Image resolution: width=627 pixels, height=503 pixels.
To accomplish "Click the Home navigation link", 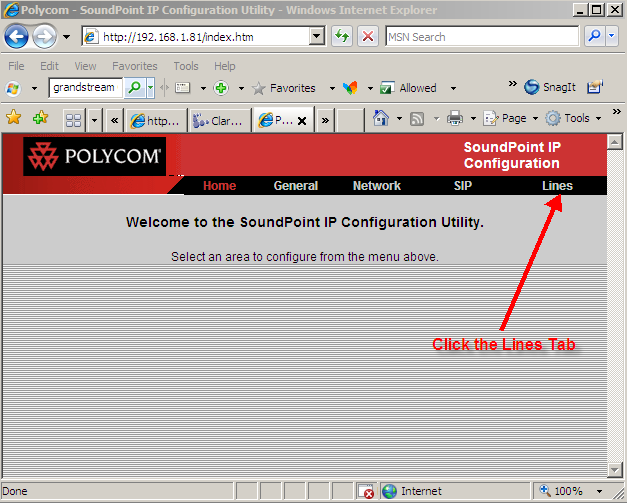I will point(220,186).
